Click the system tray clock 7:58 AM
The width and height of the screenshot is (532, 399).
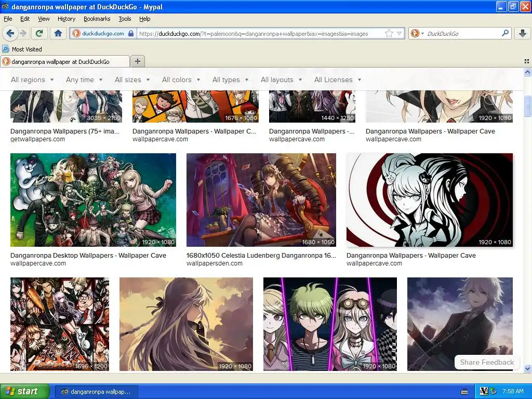513,392
